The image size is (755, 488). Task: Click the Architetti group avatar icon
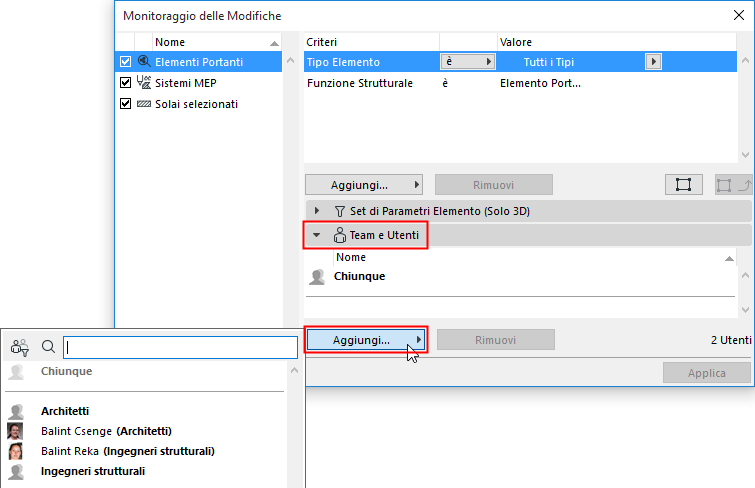(16, 411)
